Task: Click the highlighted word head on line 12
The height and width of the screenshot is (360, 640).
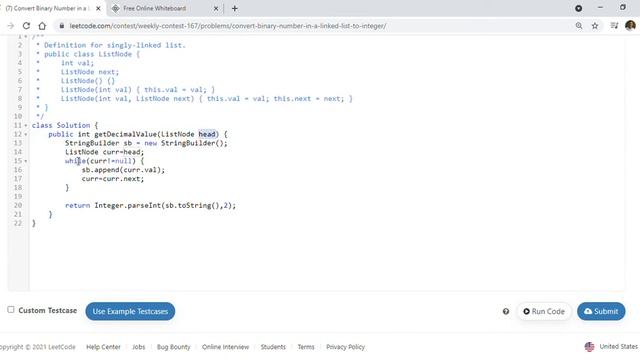Action: tap(207, 134)
